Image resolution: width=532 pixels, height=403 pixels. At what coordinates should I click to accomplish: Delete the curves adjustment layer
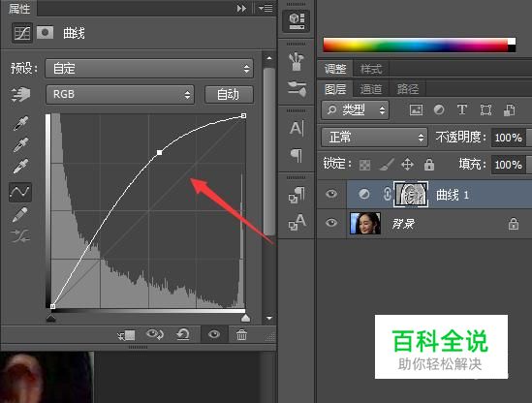click(241, 335)
